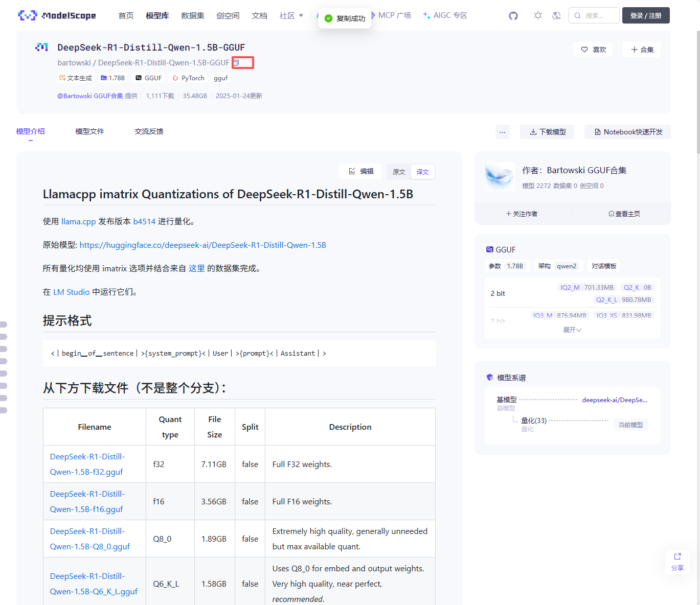This screenshot has width=700, height=605.
Task: Select the IQ2_M 701.33MB quantization
Action: 587,288
